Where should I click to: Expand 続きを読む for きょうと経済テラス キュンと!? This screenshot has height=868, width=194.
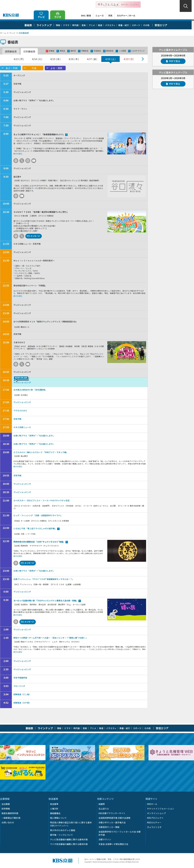coord(18,154)
